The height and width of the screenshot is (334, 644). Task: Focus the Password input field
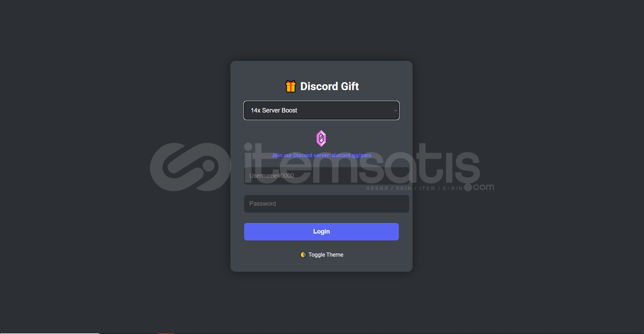pos(326,204)
